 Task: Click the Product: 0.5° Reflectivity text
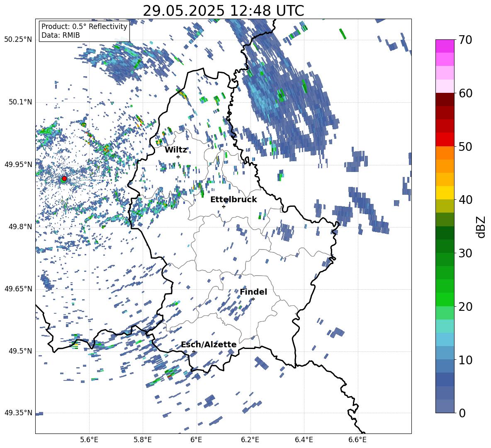tap(84, 27)
